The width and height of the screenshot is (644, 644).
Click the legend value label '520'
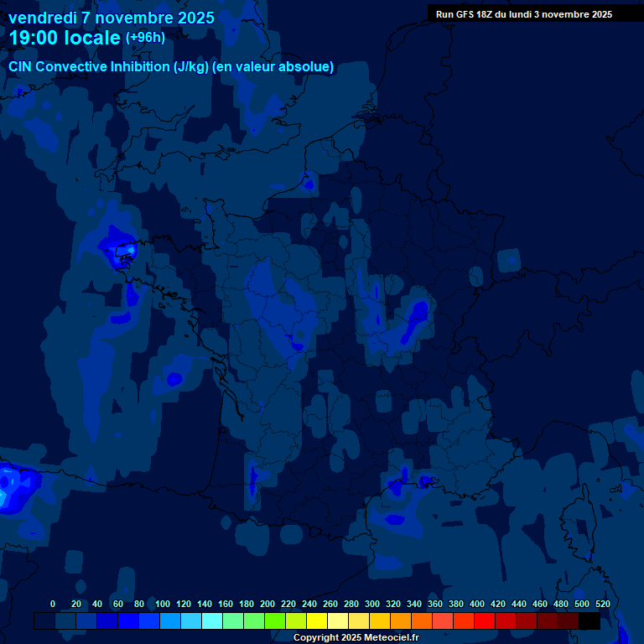[x=602, y=604]
